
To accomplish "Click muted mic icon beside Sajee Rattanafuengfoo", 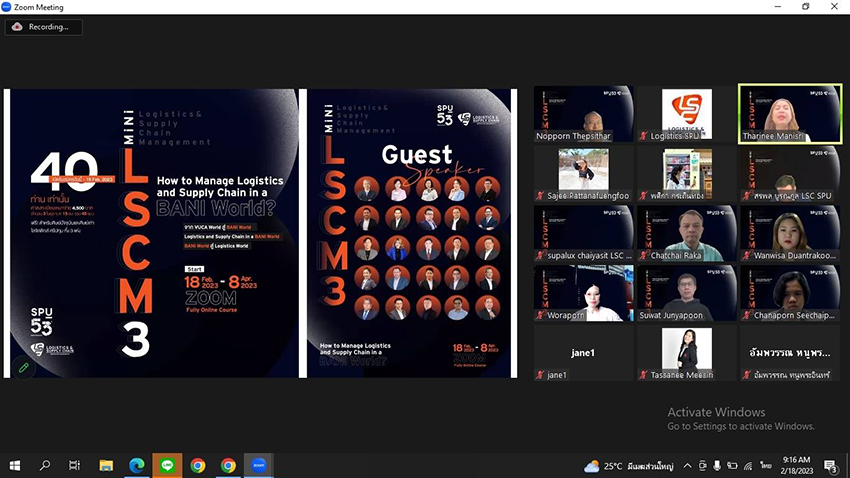I will pyautogui.click(x=540, y=196).
